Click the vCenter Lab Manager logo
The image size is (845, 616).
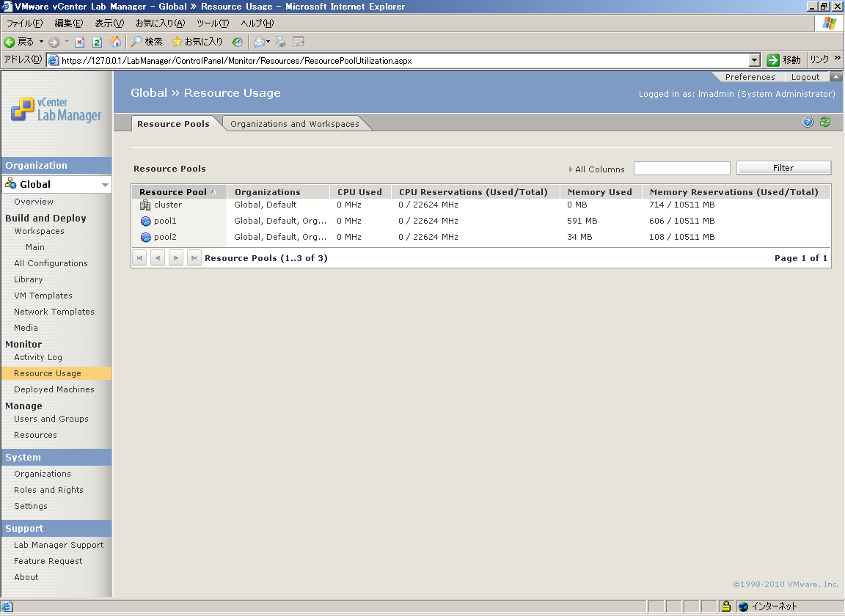click(x=56, y=109)
